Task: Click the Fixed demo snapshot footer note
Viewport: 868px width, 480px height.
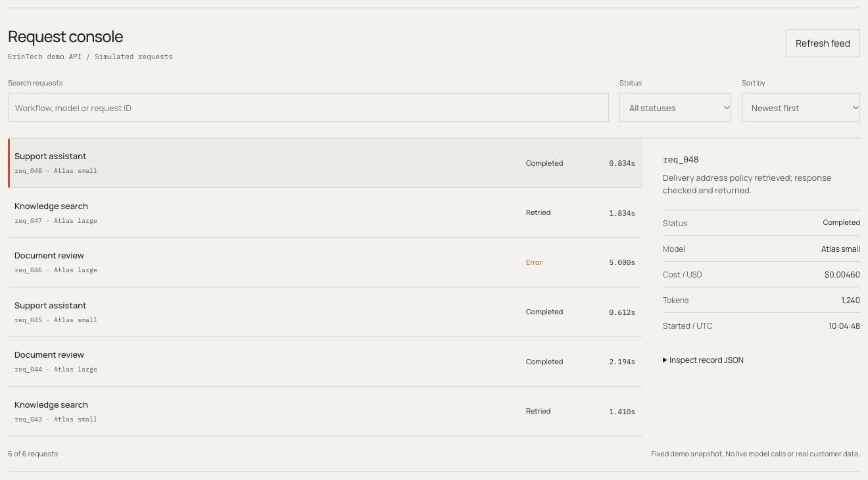Action: 755,454
